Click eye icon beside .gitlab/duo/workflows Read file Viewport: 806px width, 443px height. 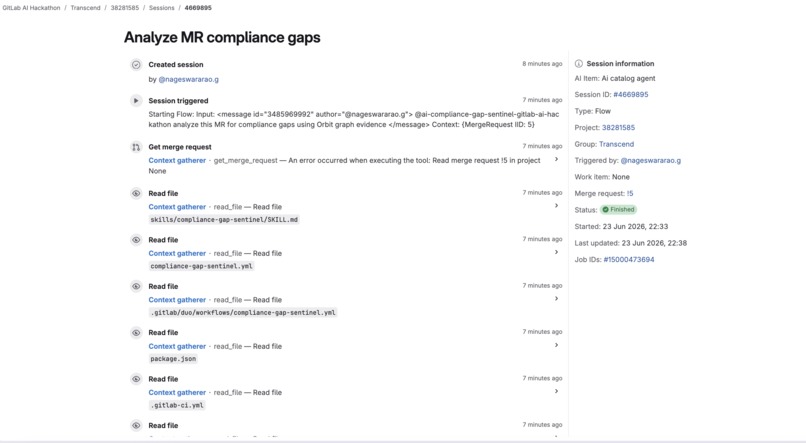click(136, 286)
